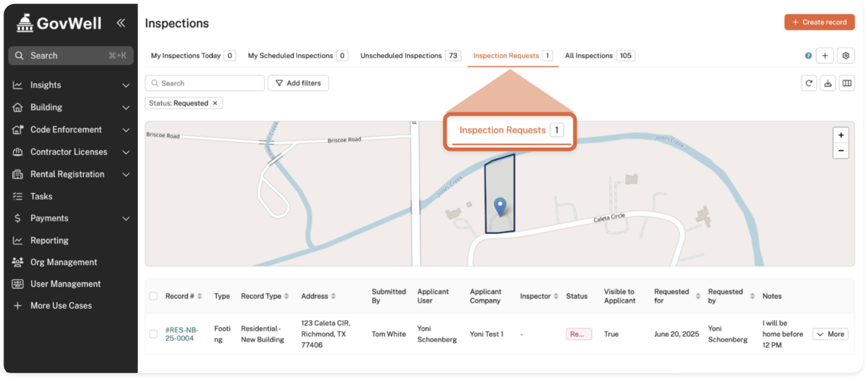
Task: Toggle the select-all checkbox in table header
Action: [x=153, y=296]
